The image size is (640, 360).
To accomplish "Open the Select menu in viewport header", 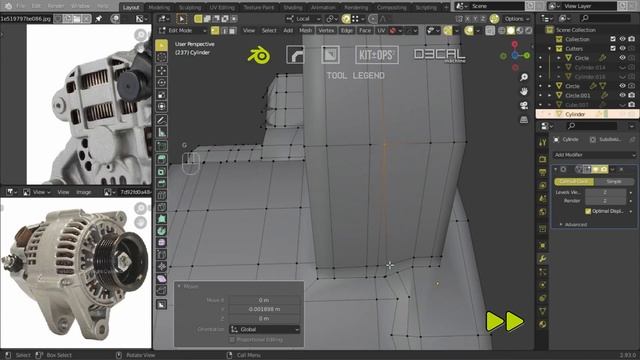I will pos(269,31).
